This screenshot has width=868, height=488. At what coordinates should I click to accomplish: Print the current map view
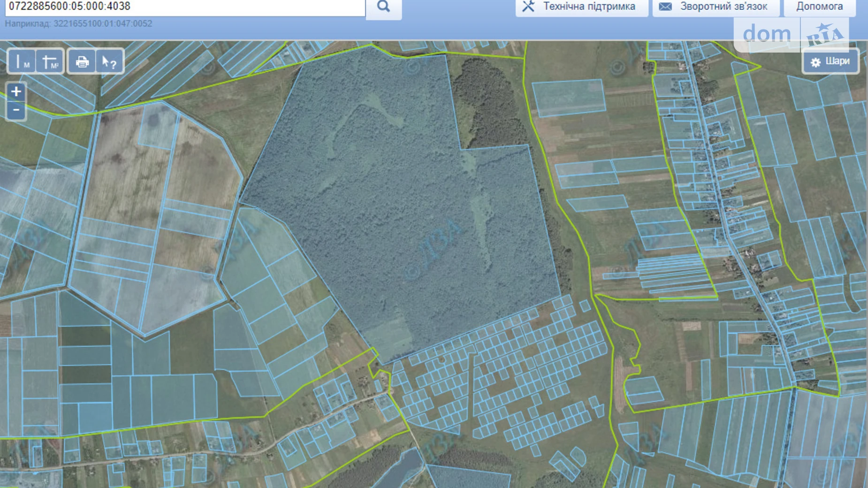pyautogui.click(x=82, y=61)
